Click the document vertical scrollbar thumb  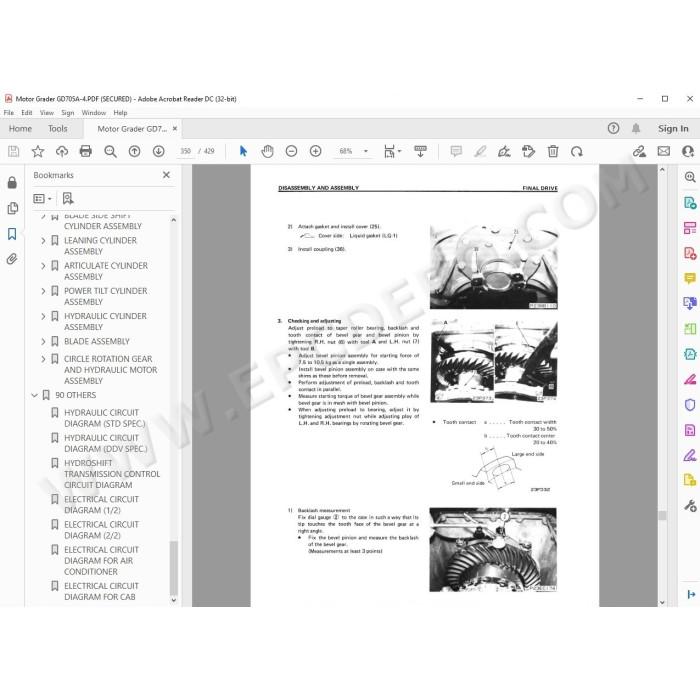pyautogui.click(x=662, y=515)
